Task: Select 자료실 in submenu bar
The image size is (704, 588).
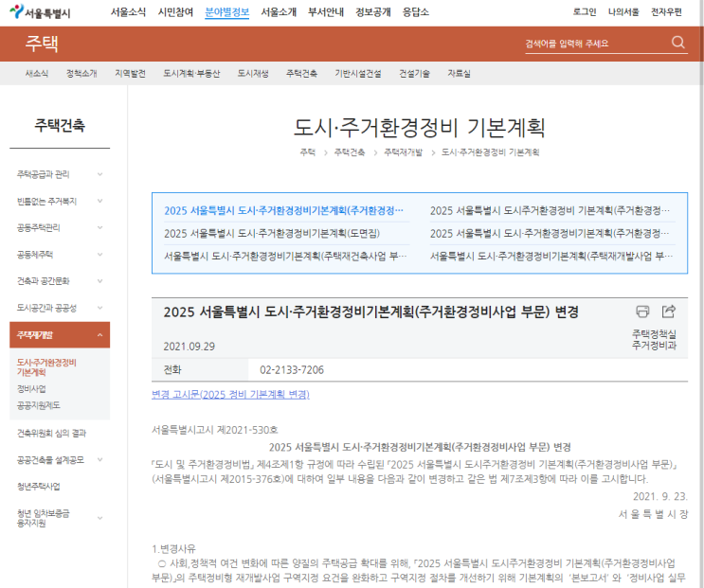Action: [x=459, y=74]
